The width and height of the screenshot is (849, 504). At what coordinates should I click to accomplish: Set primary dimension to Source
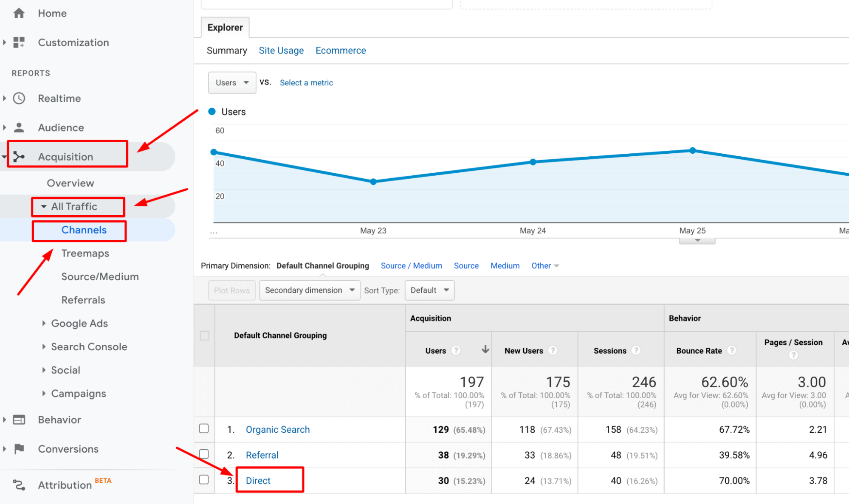[466, 265]
